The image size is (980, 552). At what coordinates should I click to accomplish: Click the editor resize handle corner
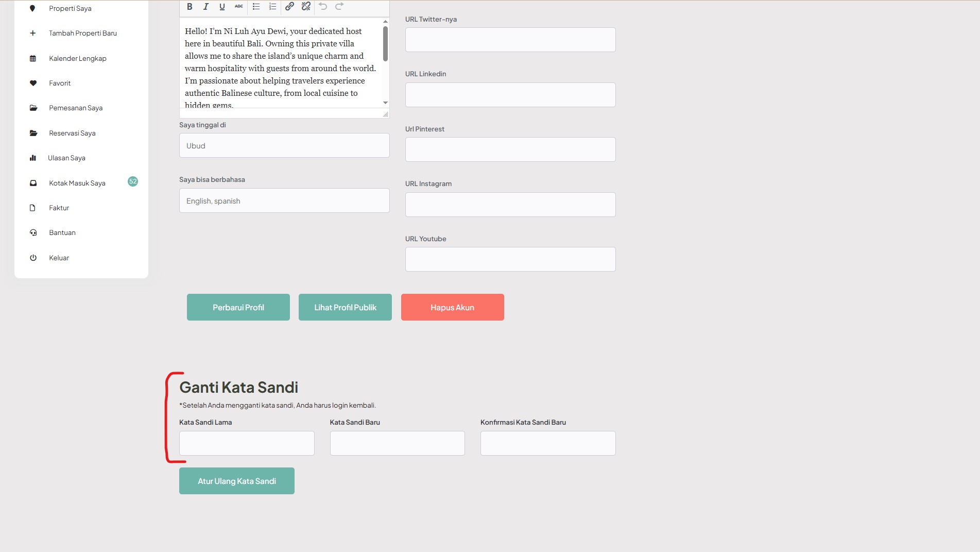pos(385,114)
